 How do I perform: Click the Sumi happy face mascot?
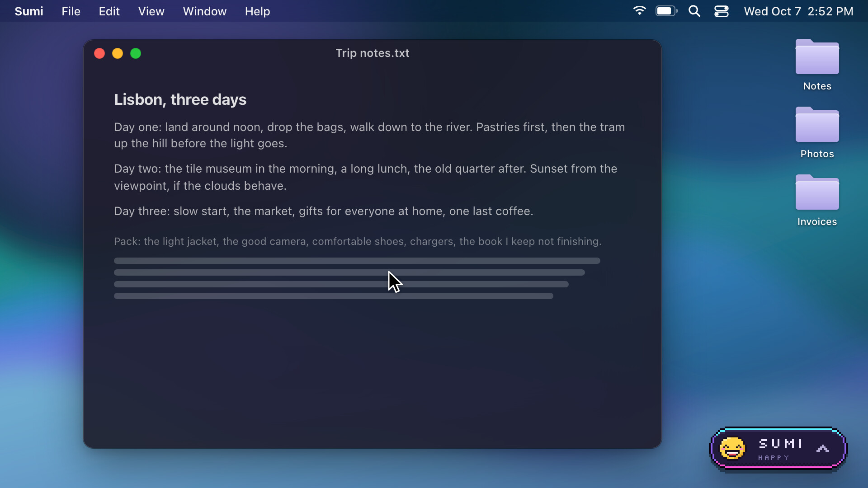pos(732,448)
